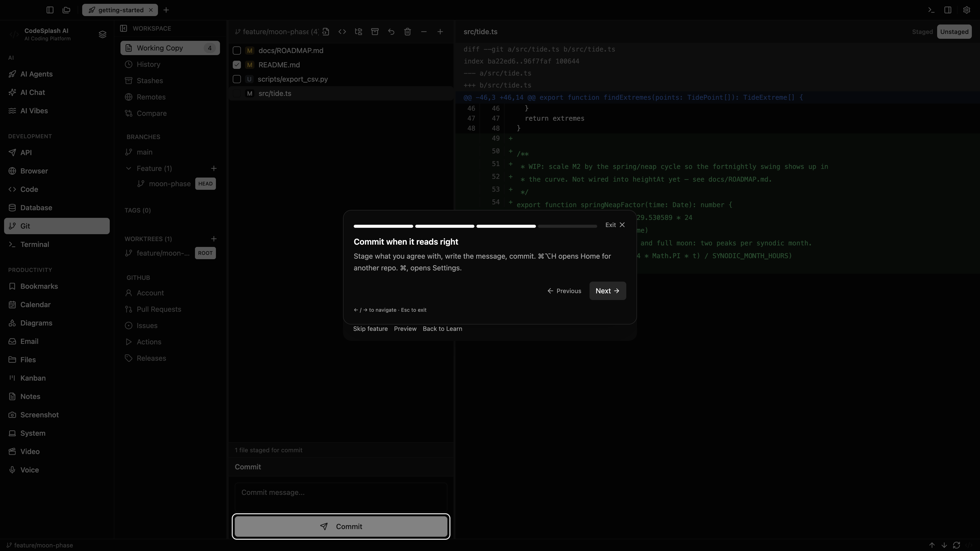Image resolution: width=980 pixels, height=551 pixels.
Task: Click the refresh icon in status bar
Action: pyautogui.click(x=957, y=545)
